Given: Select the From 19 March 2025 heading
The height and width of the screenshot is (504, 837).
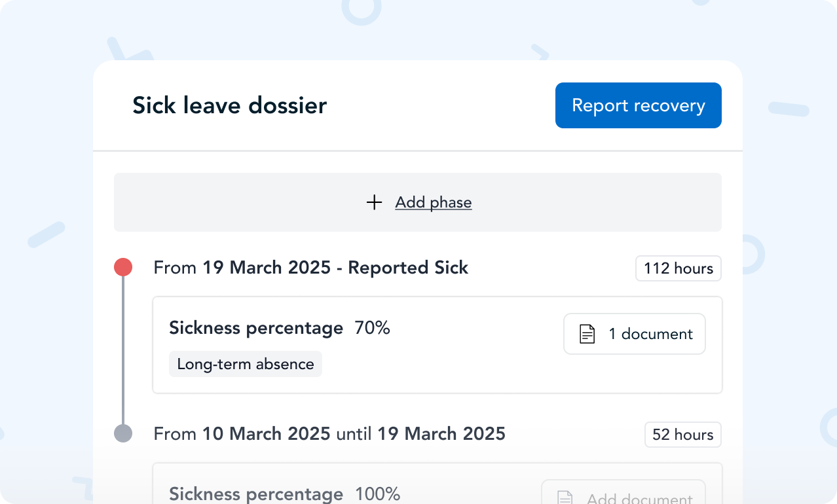Looking at the screenshot, I should [310, 268].
